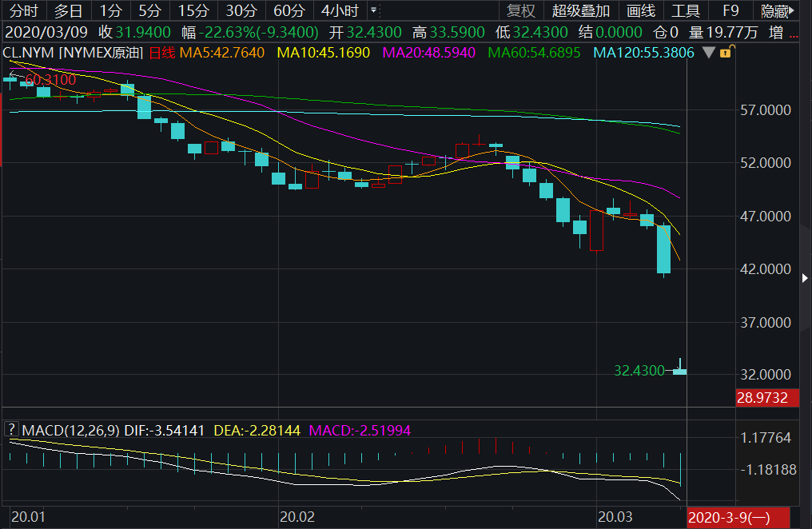Click the F9 button

(730, 10)
